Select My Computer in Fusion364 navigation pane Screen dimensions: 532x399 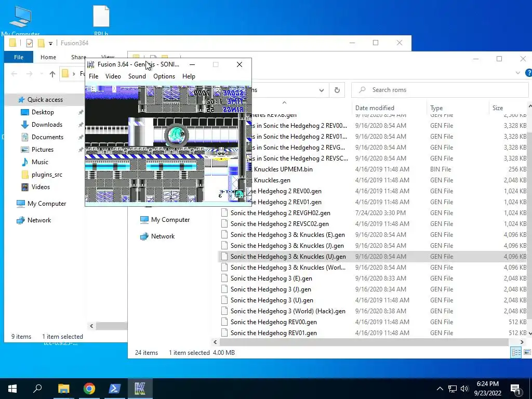coord(47,204)
